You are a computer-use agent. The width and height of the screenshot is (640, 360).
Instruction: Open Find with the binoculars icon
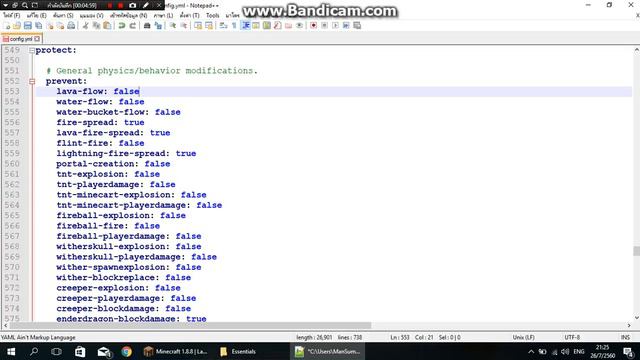(x=147, y=26)
